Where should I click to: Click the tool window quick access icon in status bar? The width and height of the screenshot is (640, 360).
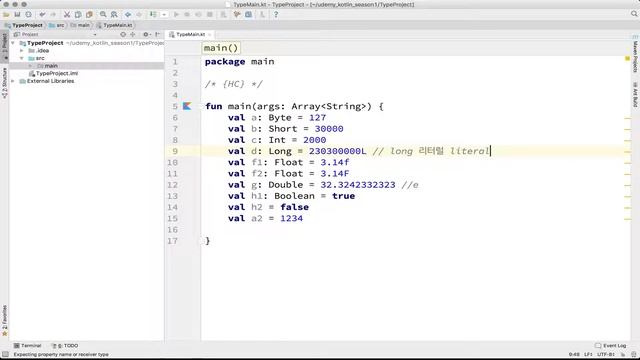[5, 355]
